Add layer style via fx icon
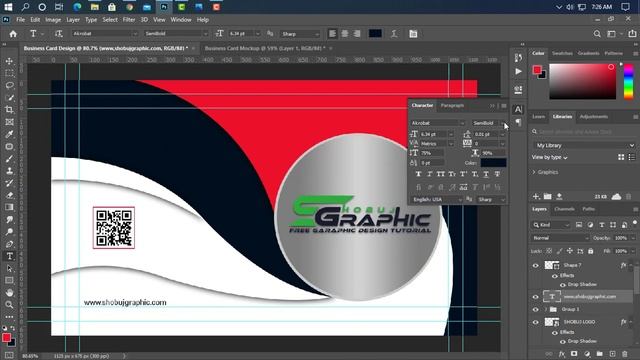The height and width of the screenshot is (360, 640). (x=562, y=354)
